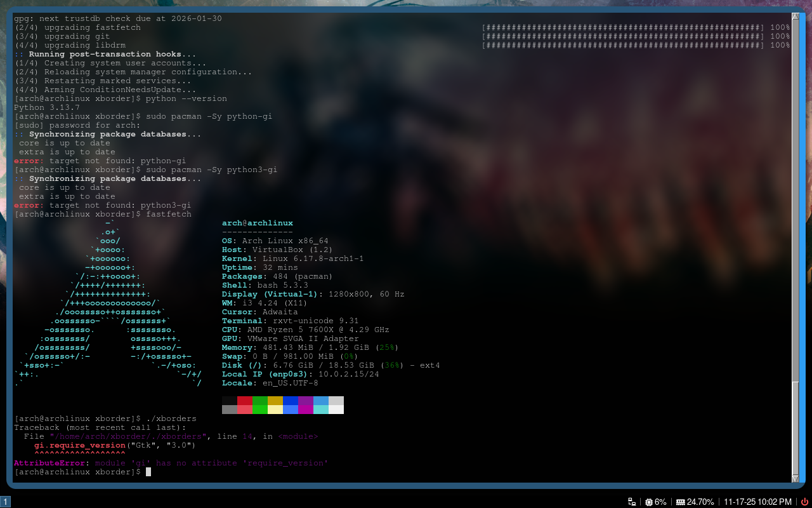The image size is (812, 508).
Task: Click the 'AttributeError' message line
Action: [x=171, y=463]
